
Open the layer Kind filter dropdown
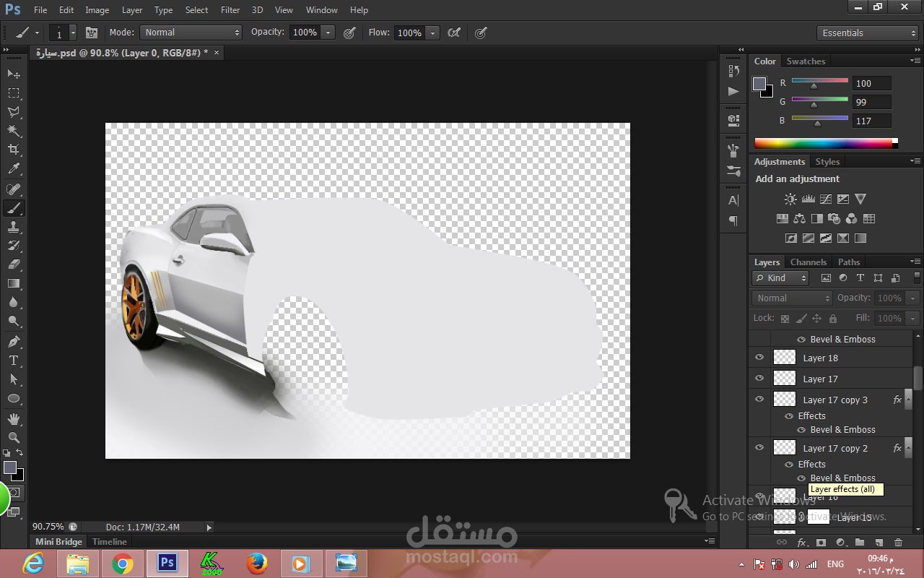781,278
